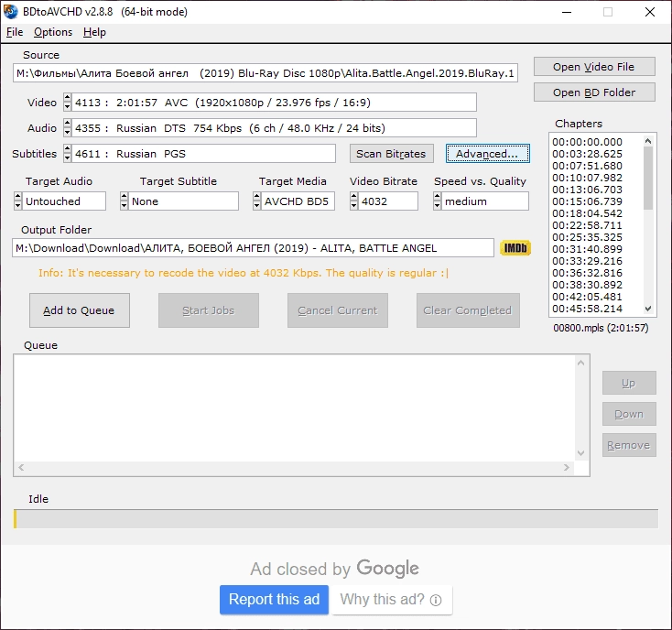This screenshot has height=630, width=672.
Task: Click the Subtitles Russian PGS field
Action: tap(203, 154)
